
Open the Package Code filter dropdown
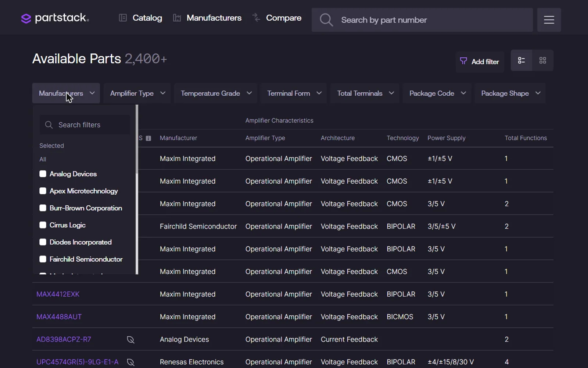point(437,93)
